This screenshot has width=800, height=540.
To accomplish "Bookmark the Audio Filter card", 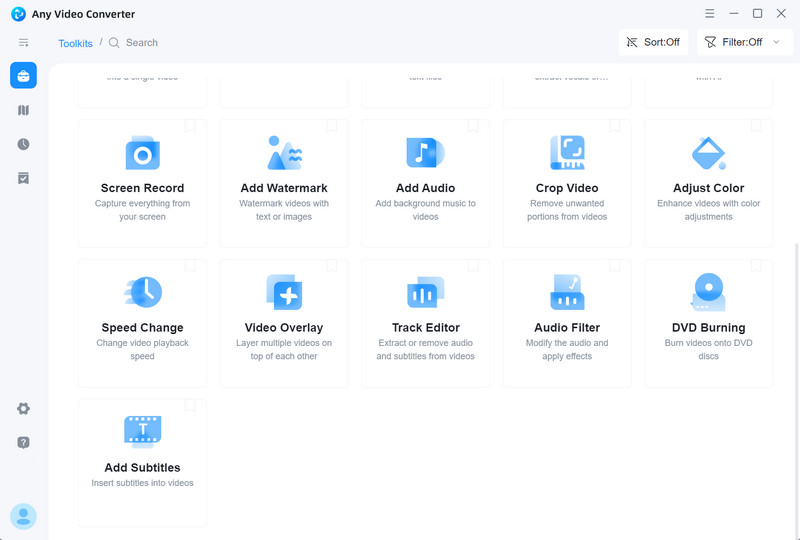I will click(615, 265).
